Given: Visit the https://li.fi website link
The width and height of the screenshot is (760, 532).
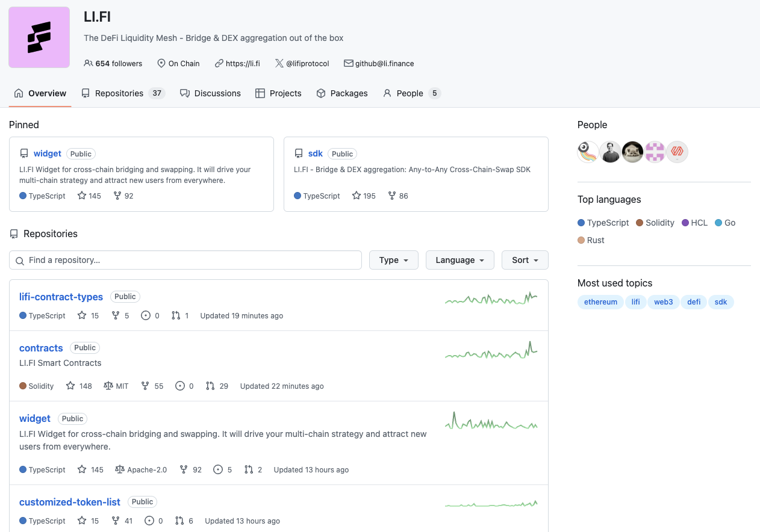Looking at the screenshot, I should [243, 63].
